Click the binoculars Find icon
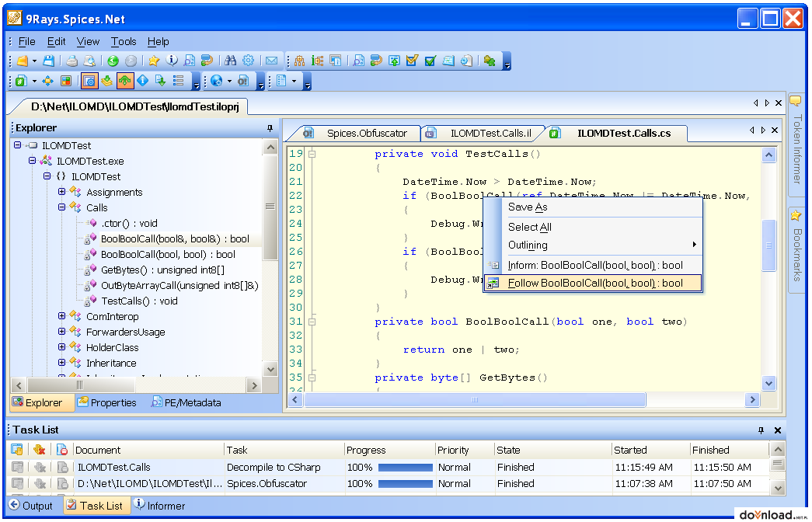812x522 pixels. (231, 61)
